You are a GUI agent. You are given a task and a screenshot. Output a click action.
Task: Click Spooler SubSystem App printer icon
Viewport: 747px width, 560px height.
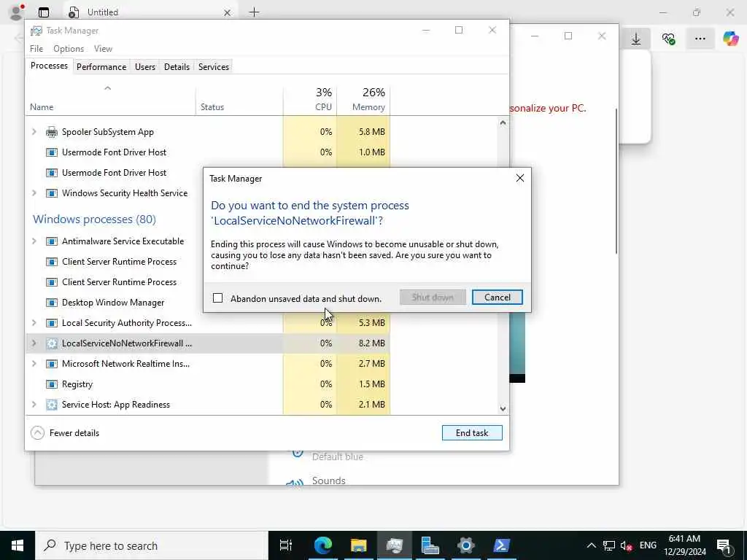[52, 132]
